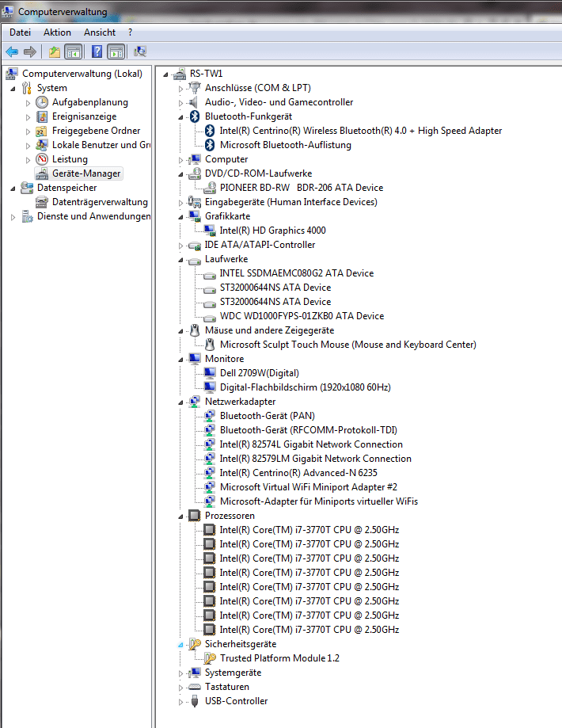Collapse the Datenspeicher node in left tree

coord(13,189)
